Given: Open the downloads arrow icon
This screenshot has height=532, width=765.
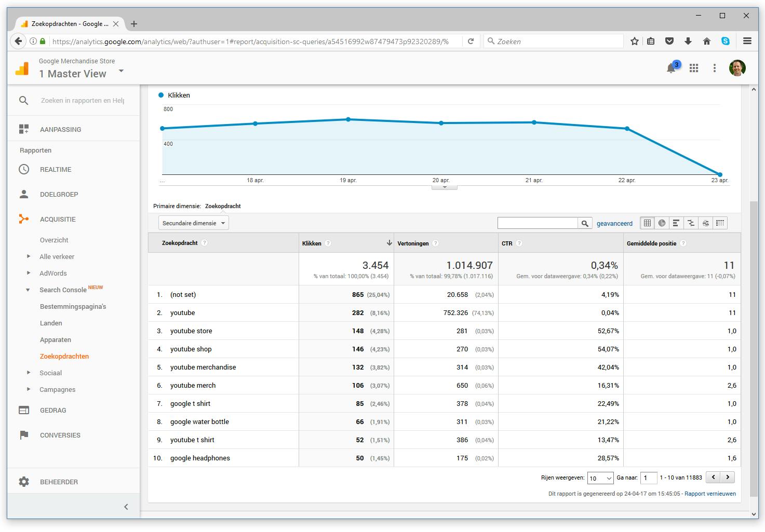Looking at the screenshot, I should tap(688, 41).
